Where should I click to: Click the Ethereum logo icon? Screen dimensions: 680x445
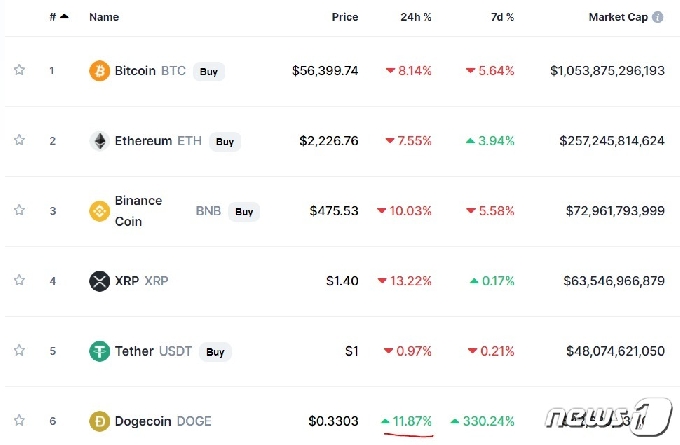click(99, 141)
